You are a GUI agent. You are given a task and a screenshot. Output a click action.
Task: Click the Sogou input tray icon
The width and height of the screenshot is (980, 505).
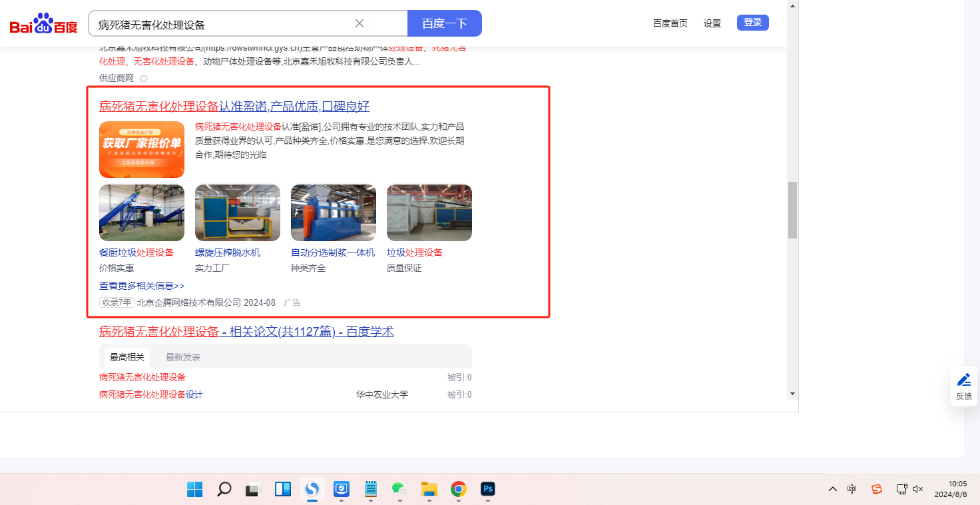click(877, 489)
